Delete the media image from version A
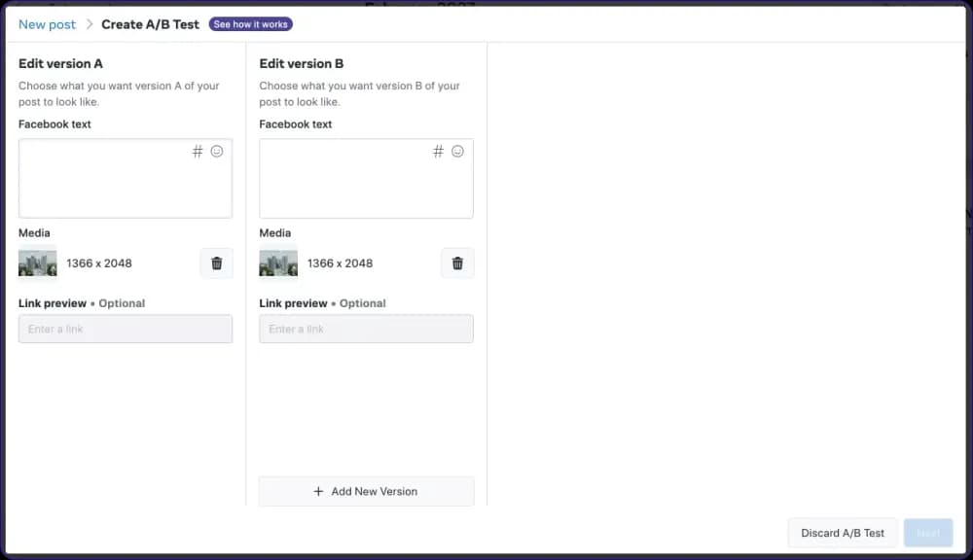973x560 pixels. click(x=216, y=263)
